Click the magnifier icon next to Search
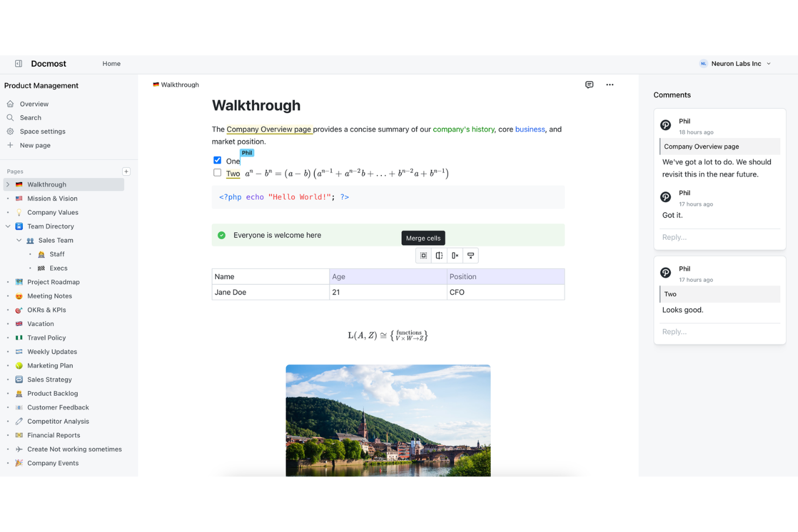Image resolution: width=798 pixels, height=532 pixels. [x=10, y=118]
